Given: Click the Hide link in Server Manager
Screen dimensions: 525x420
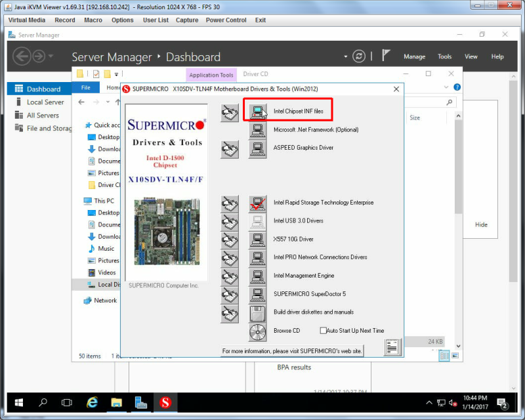Looking at the screenshot, I should pyautogui.click(x=481, y=224).
